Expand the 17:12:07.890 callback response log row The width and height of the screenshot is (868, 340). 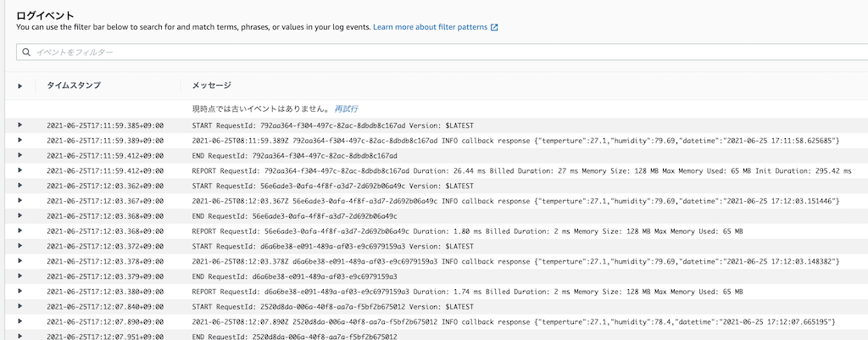point(20,320)
